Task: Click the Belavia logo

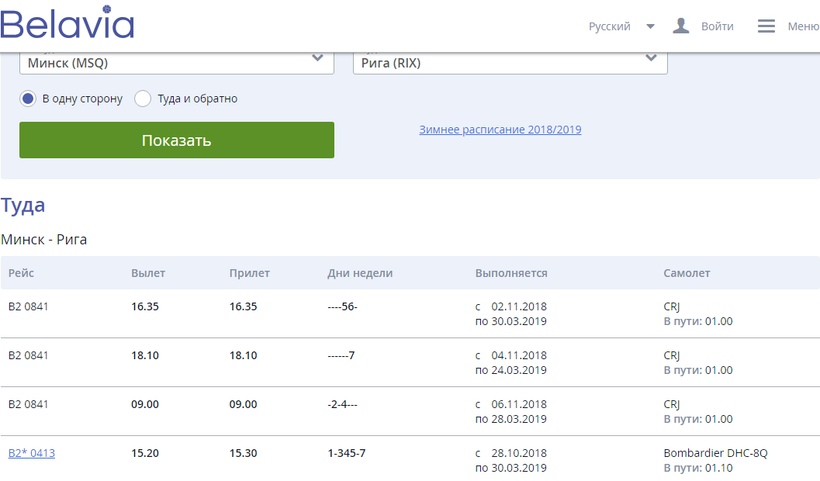Action: point(68,25)
